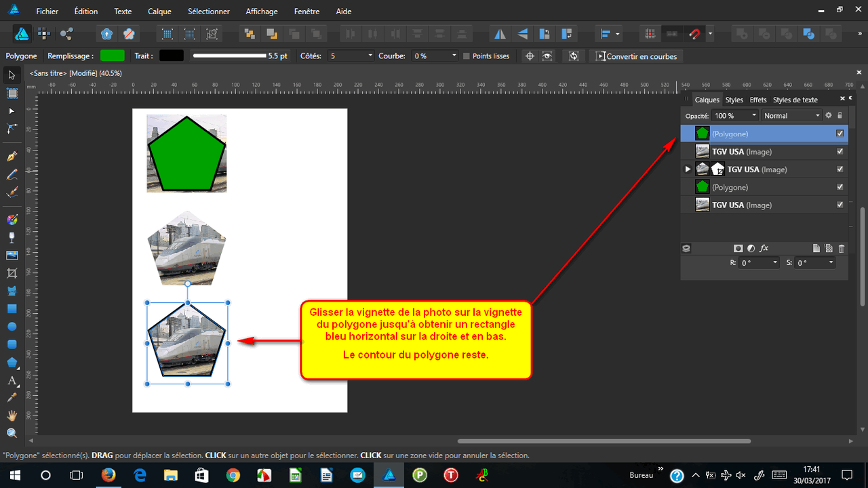The width and height of the screenshot is (868, 488).
Task: Click the stroke width slider
Action: pyautogui.click(x=229, y=56)
